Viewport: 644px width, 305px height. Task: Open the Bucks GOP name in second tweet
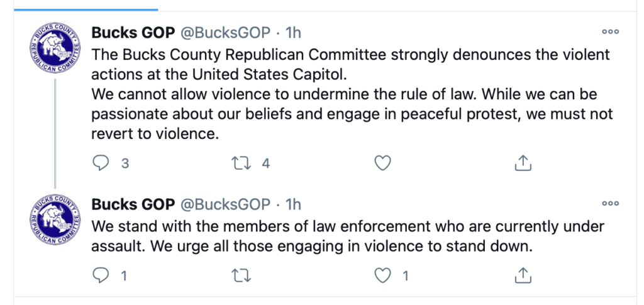[x=133, y=204]
